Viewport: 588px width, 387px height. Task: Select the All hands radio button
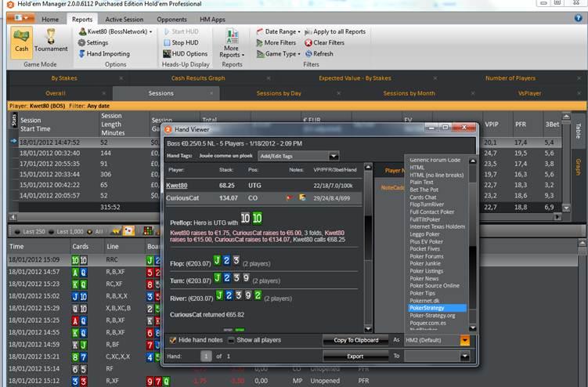(x=89, y=232)
